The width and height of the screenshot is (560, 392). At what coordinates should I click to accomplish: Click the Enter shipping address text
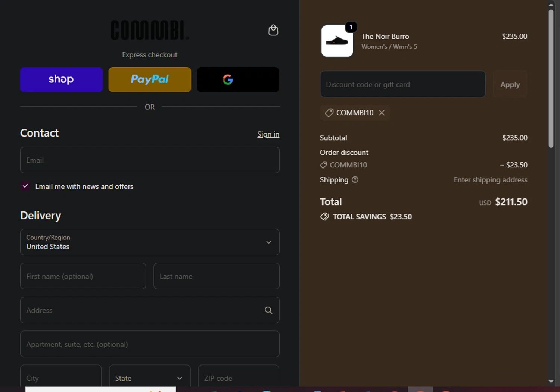[491, 180]
